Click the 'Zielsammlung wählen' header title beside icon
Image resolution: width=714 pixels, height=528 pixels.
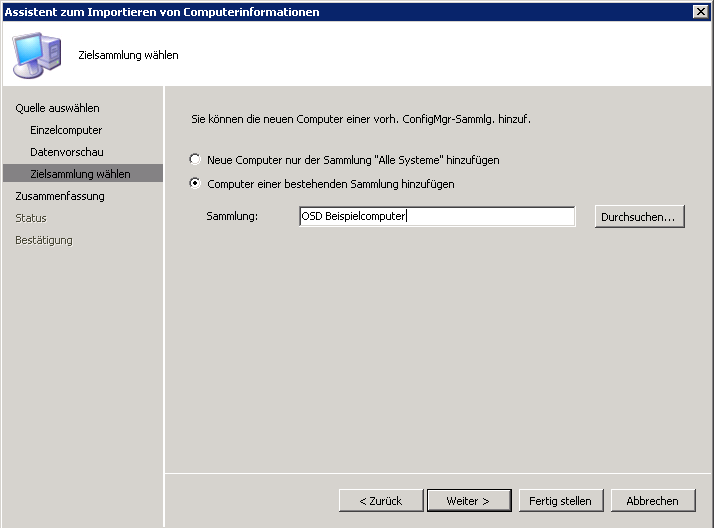click(x=128, y=55)
